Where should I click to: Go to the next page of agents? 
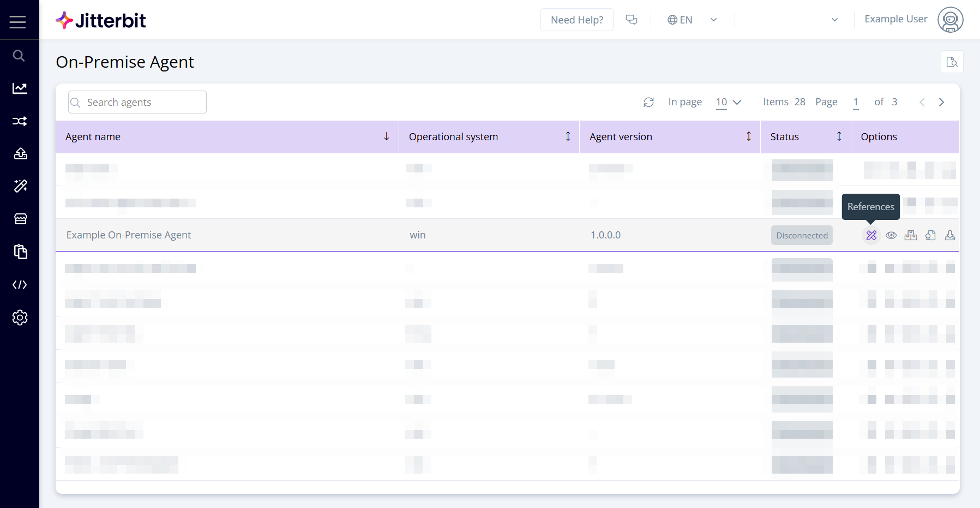[942, 102]
